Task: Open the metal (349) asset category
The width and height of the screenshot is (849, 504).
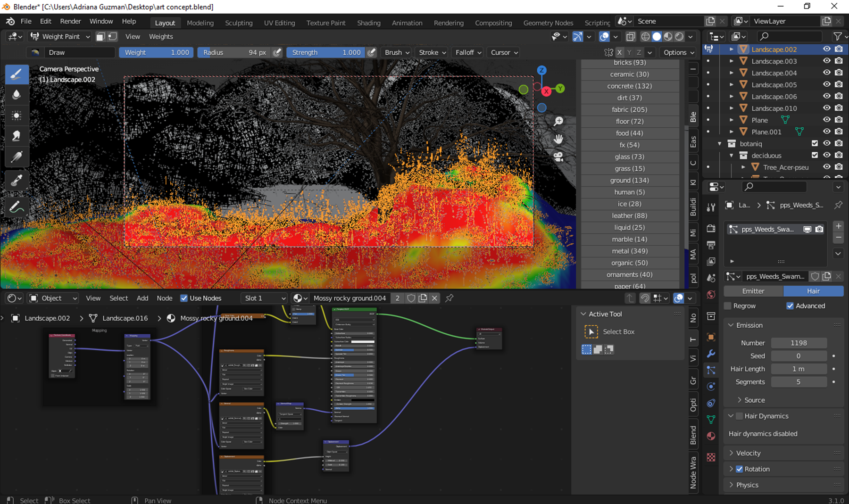Action: point(630,251)
